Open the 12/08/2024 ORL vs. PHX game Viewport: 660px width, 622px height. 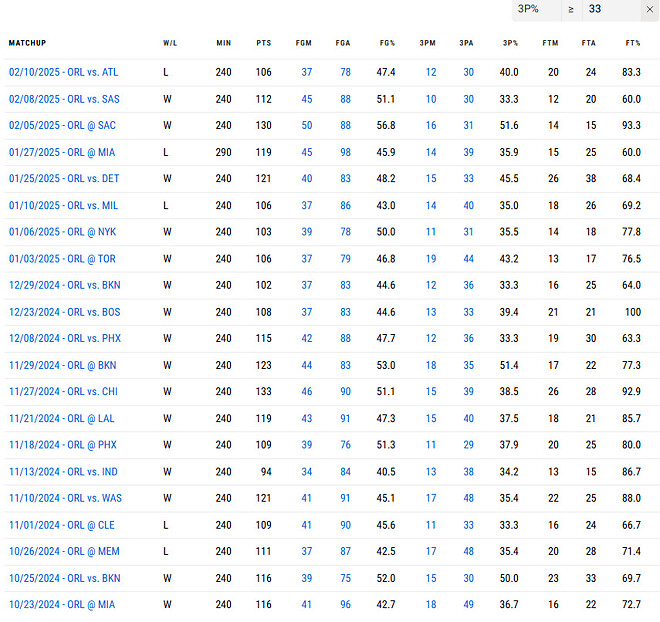coord(65,338)
